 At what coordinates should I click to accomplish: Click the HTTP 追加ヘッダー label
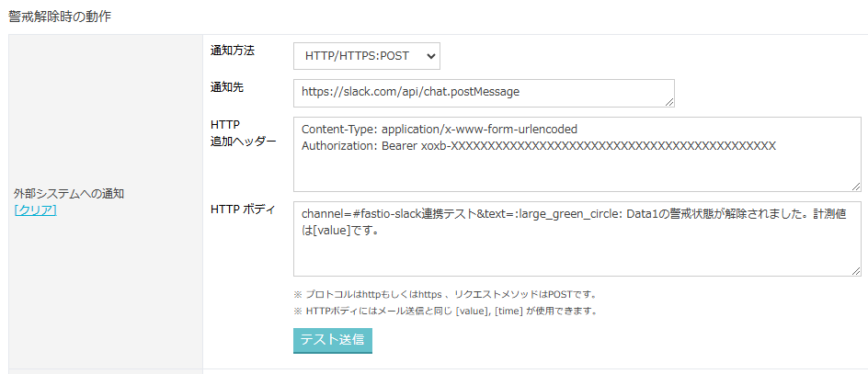coord(243,132)
